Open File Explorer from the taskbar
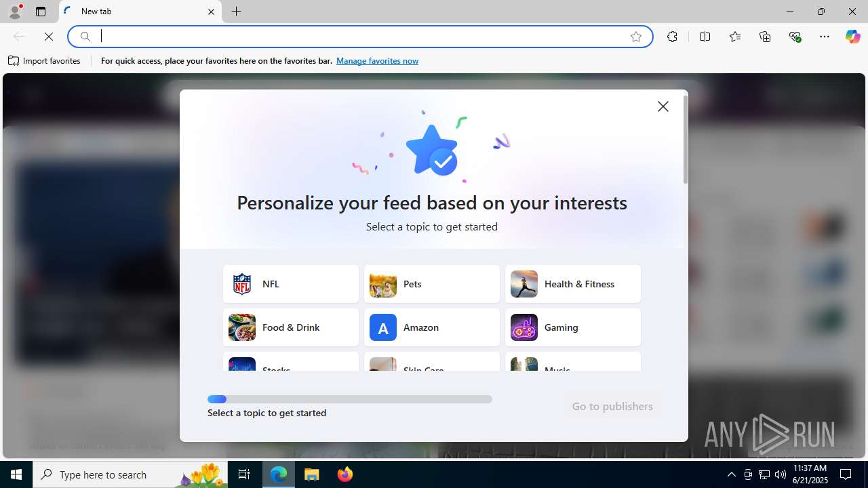This screenshot has height=488, width=868. coord(311,474)
